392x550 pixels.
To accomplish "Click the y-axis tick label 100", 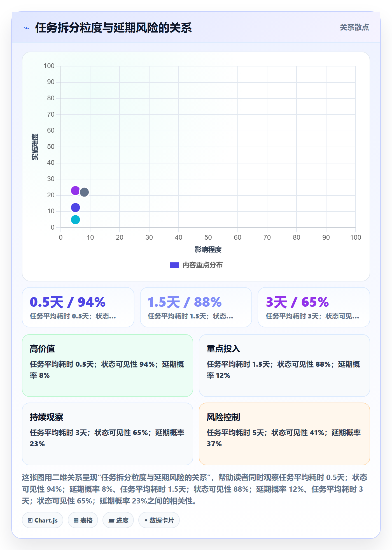I will coord(49,66).
